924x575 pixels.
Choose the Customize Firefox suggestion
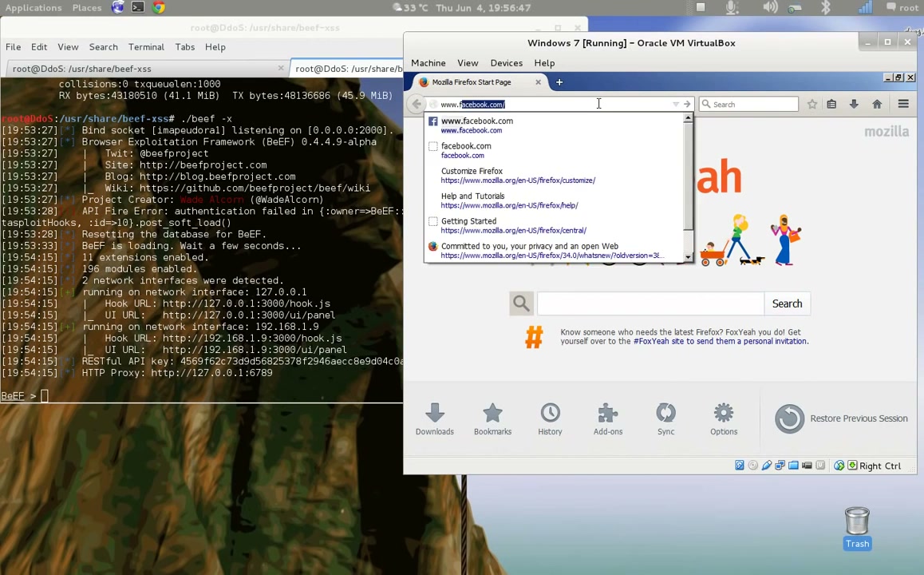coord(555,175)
